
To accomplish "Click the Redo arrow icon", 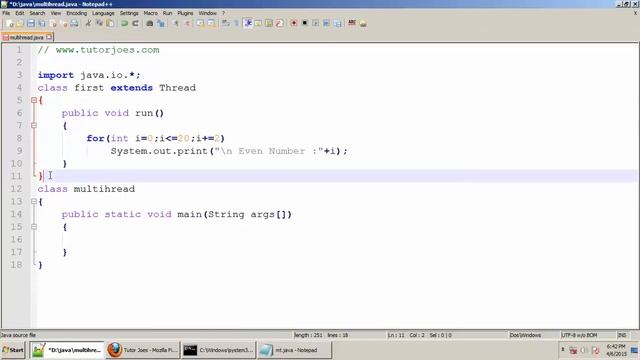I will click(135, 24).
